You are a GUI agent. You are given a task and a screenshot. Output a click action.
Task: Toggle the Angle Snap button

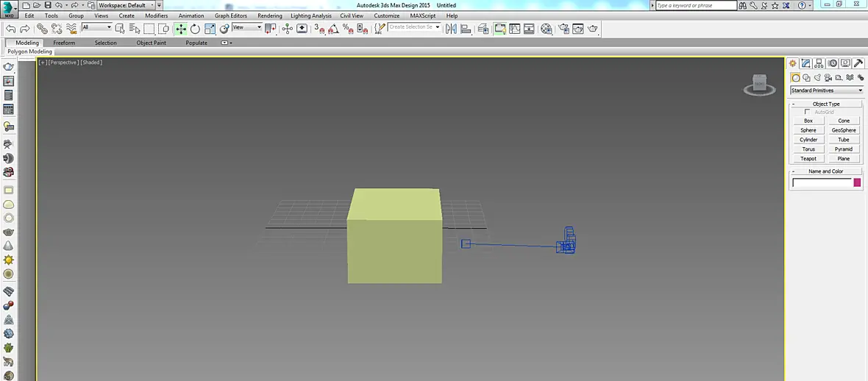click(333, 28)
